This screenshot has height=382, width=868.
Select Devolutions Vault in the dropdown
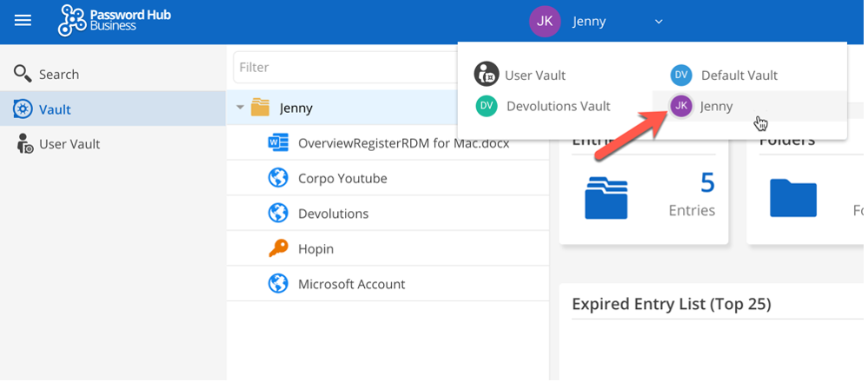(557, 106)
